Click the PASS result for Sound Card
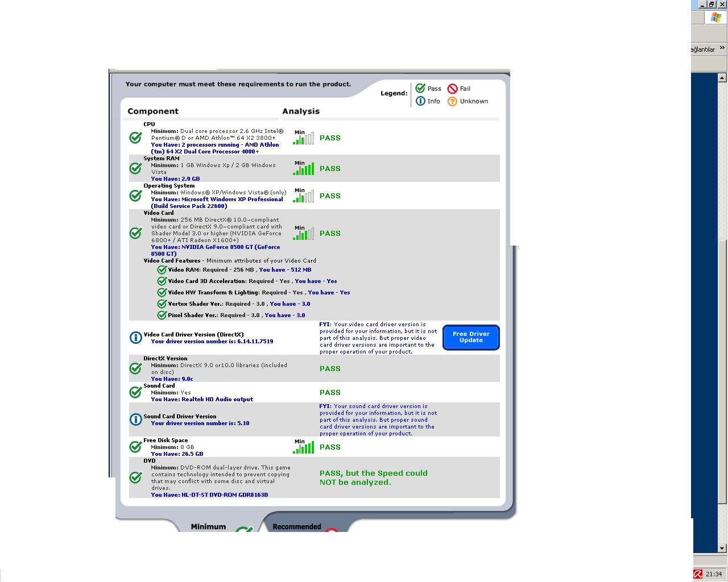 point(330,392)
